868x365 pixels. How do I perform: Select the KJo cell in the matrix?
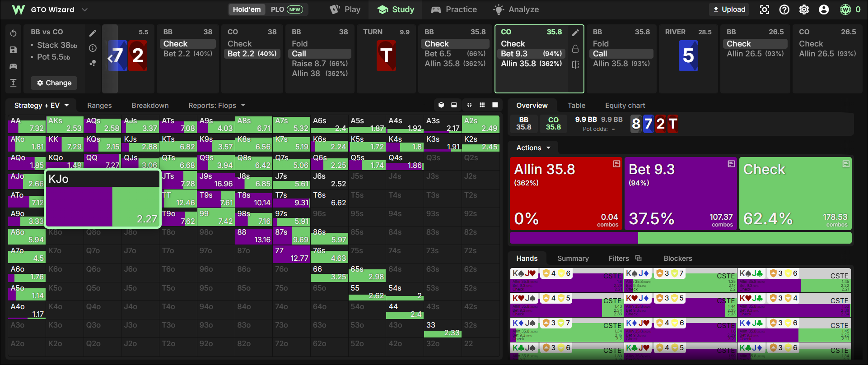tap(103, 199)
